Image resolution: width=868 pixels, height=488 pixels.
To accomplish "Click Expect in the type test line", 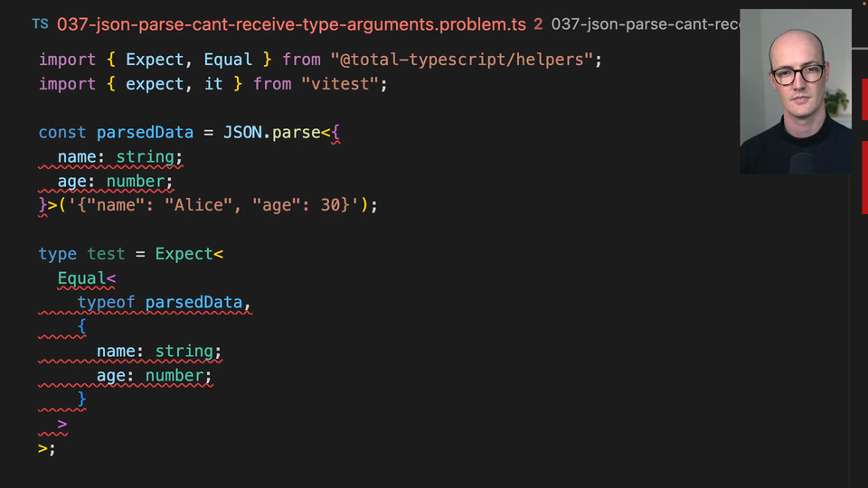I will 184,254.
